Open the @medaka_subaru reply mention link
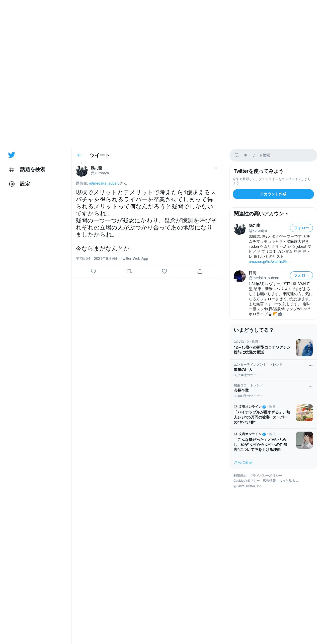Image resolution: width=322 pixels, height=644 pixels. pyautogui.click(x=104, y=183)
